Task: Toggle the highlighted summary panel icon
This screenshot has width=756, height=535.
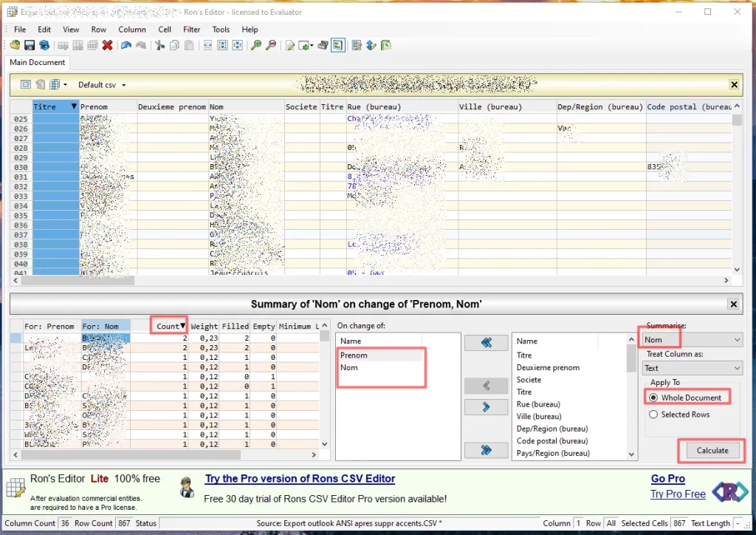Action: [x=338, y=45]
